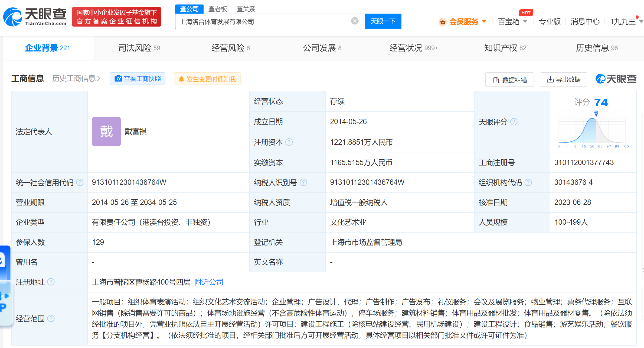The image size is (644, 348).
Task: Click help icon next to 经营范围
Action: pyautogui.click(x=51, y=318)
